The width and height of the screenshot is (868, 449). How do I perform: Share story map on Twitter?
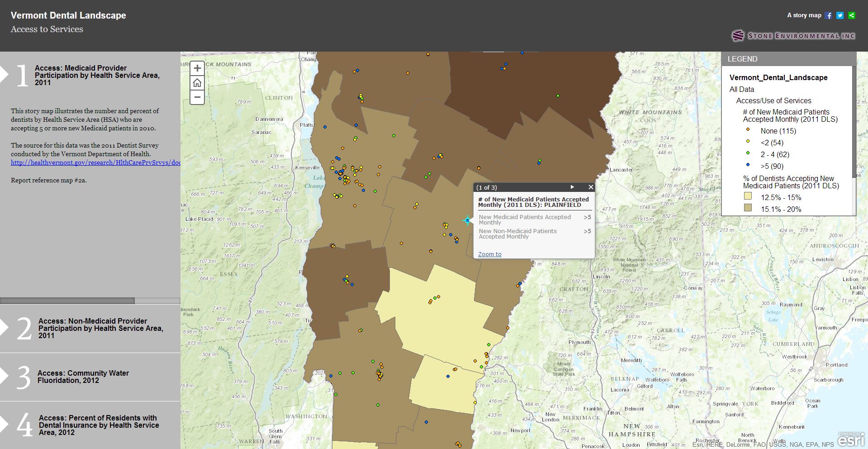pos(840,15)
